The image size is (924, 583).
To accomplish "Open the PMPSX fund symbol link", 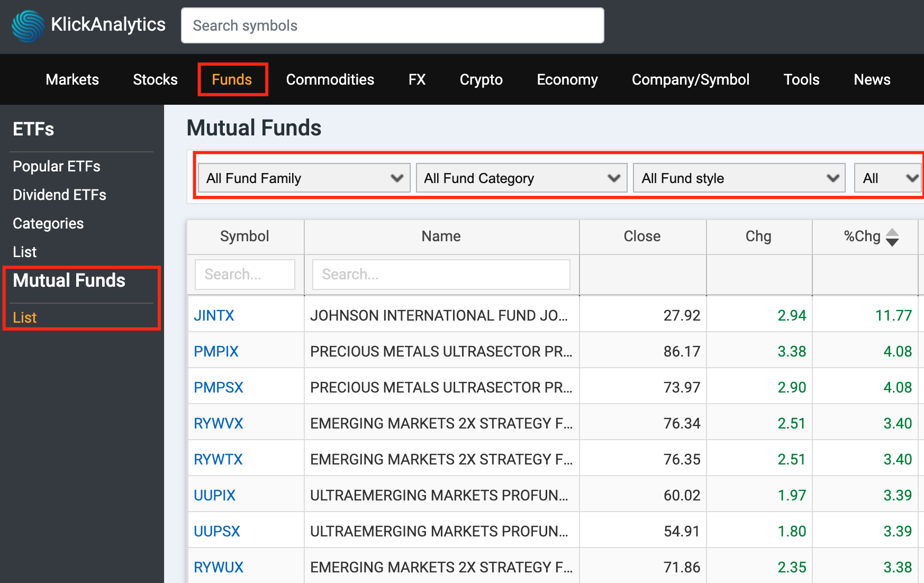I will (219, 387).
